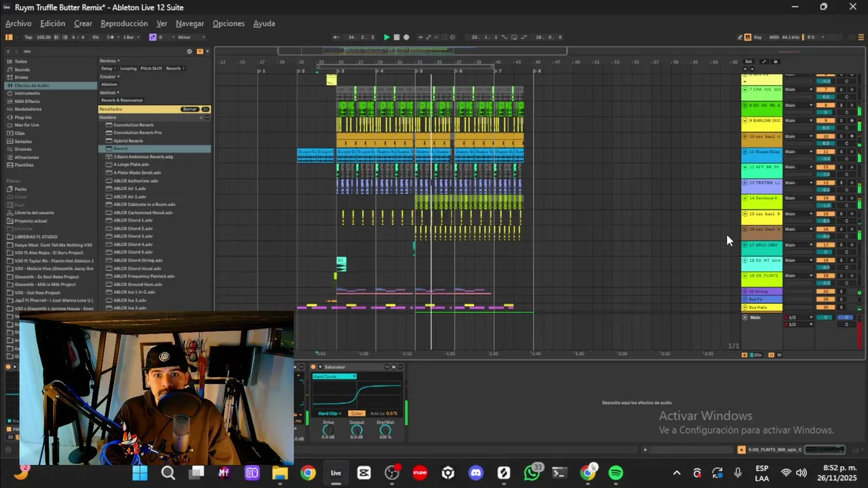Image resolution: width=868 pixels, height=488 pixels.
Task: Toggle MIDI mapping mode
Action: point(774,37)
